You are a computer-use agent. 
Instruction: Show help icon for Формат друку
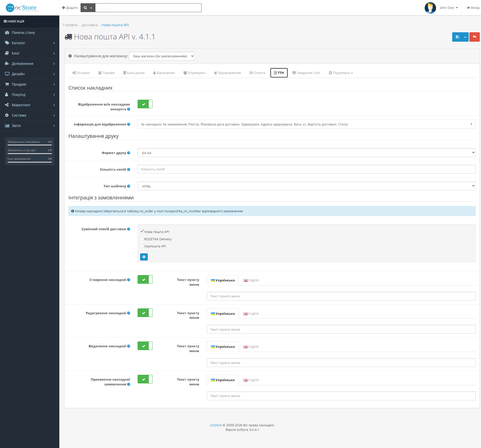[129, 153]
